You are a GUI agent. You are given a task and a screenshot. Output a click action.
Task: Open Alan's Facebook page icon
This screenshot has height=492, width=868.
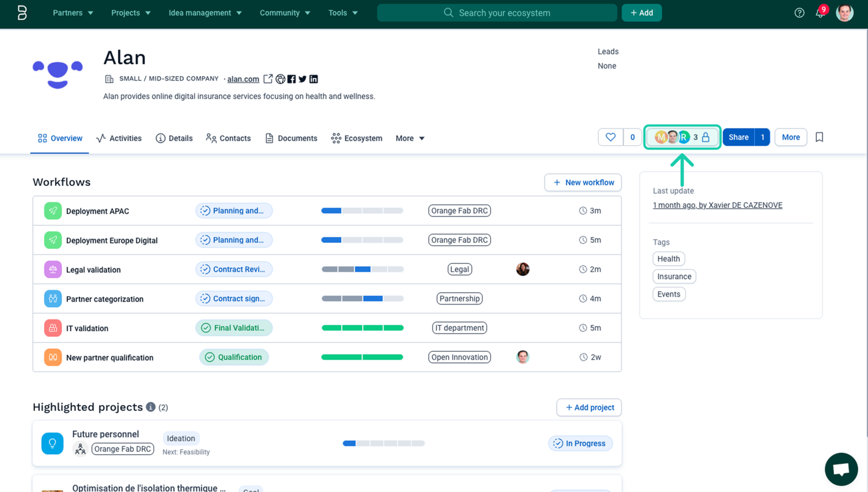291,79
